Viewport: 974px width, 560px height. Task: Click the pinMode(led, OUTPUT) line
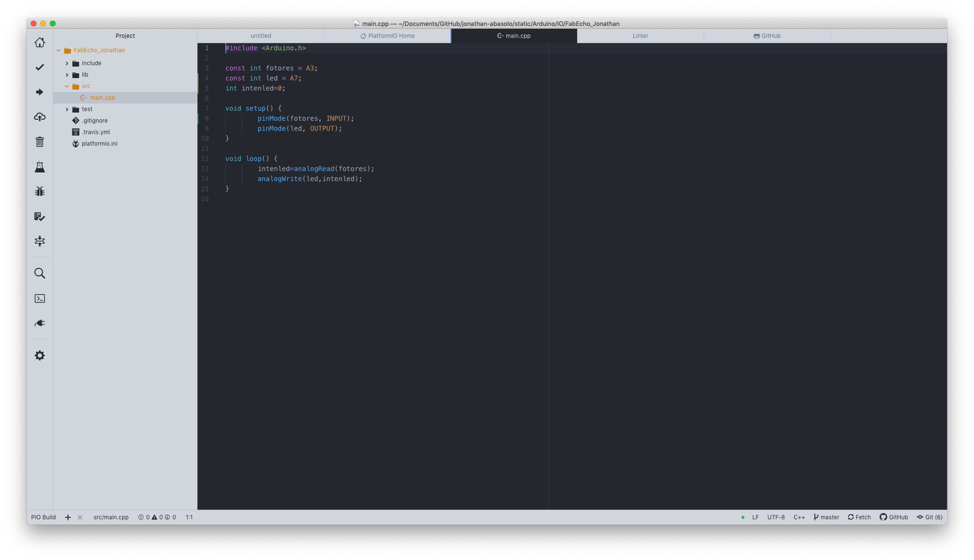[x=300, y=129]
